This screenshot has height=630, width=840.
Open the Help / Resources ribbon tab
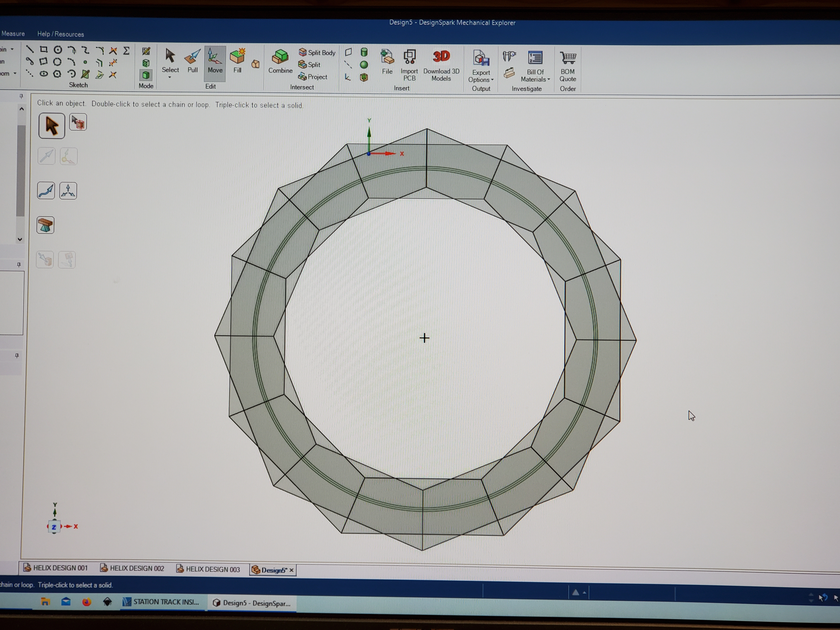tap(60, 34)
